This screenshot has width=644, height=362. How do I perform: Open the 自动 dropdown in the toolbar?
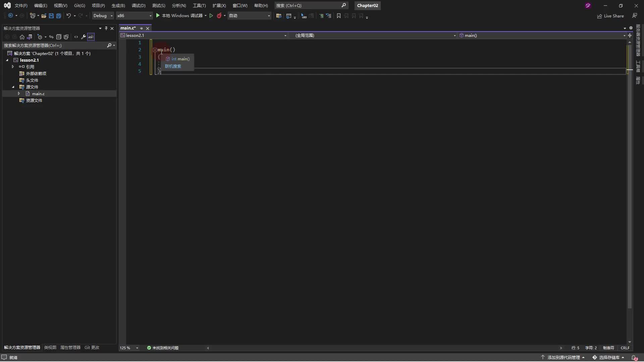(x=250, y=16)
